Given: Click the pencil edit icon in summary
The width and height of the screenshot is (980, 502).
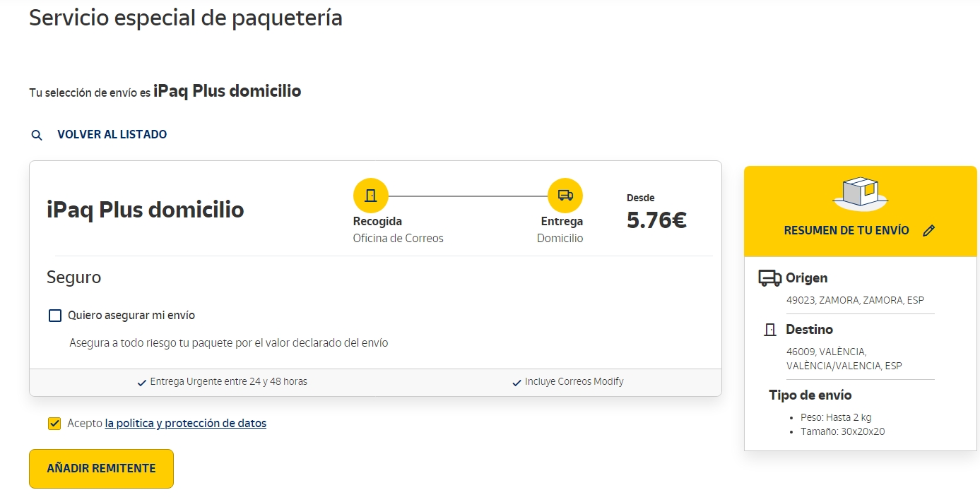Looking at the screenshot, I should (929, 230).
